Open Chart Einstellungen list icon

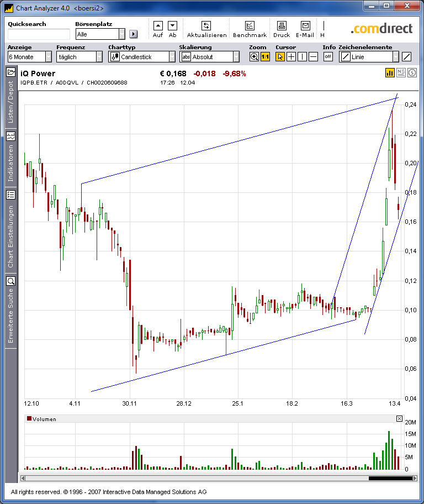click(10, 195)
